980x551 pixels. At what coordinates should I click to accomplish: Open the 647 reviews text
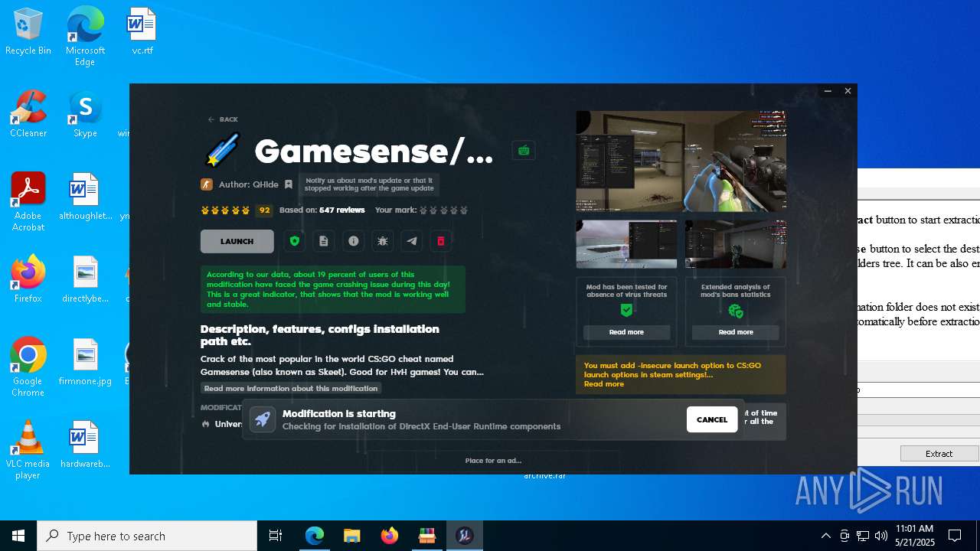tap(342, 210)
